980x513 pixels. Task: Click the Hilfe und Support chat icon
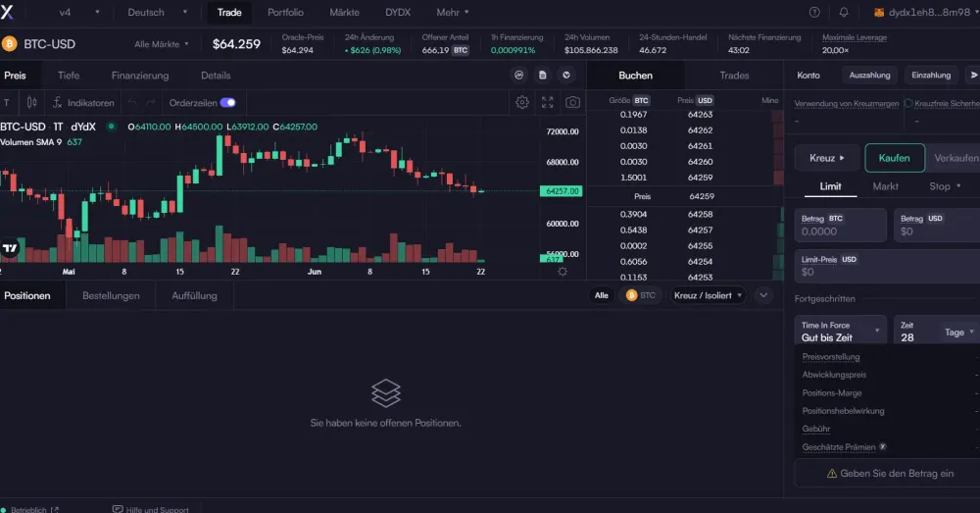pos(118,509)
